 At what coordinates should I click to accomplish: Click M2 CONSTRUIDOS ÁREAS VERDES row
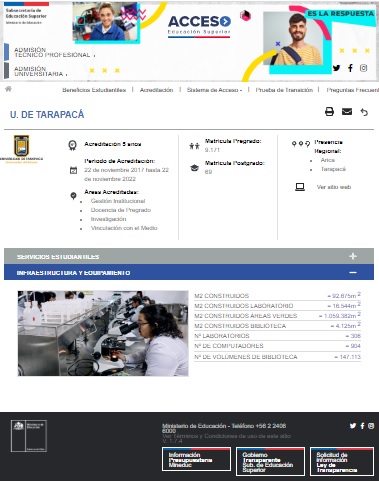pos(277,316)
